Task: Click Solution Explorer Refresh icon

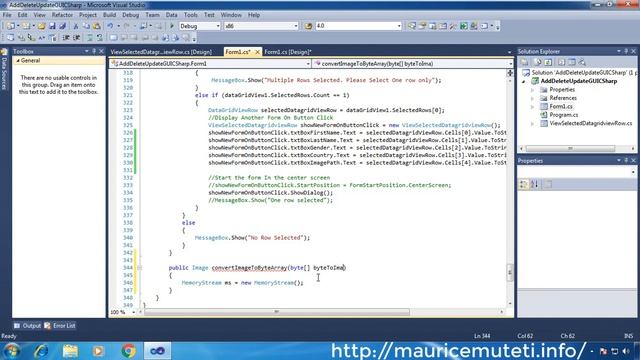Action: coord(548,62)
